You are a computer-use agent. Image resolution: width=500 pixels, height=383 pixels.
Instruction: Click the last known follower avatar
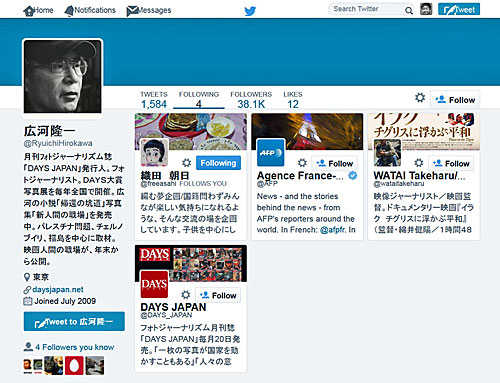pos(95,366)
